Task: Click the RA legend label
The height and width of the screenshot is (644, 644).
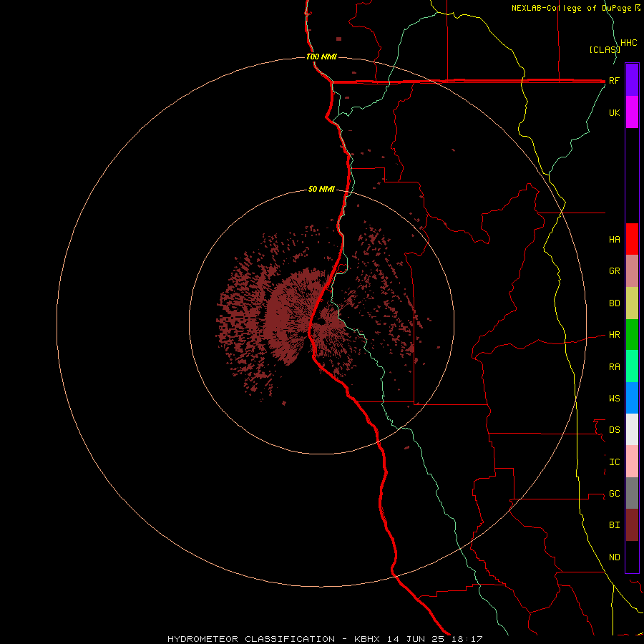Action: tap(615, 367)
